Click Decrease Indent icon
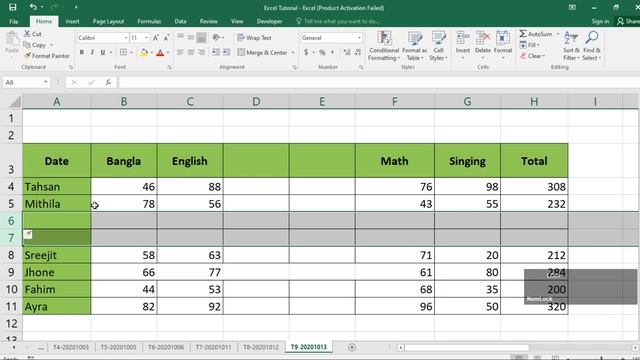This screenshot has width=640, height=360. click(216, 52)
